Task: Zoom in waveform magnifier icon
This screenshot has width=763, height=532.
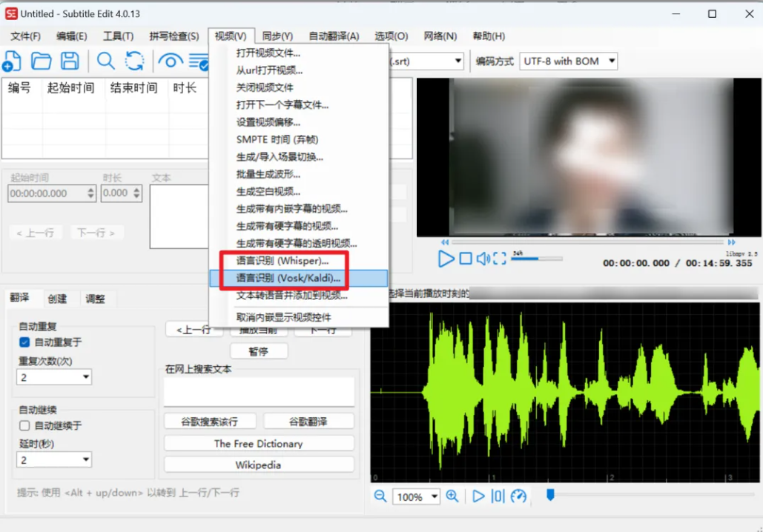Action: click(x=452, y=496)
